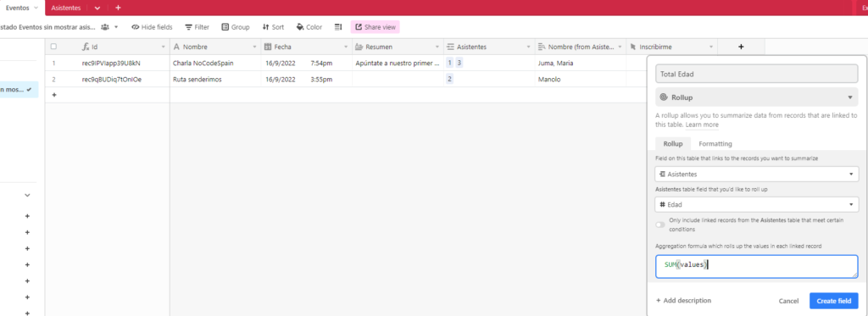
Task: Add a new table with plus icon
Action: pos(118,8)
